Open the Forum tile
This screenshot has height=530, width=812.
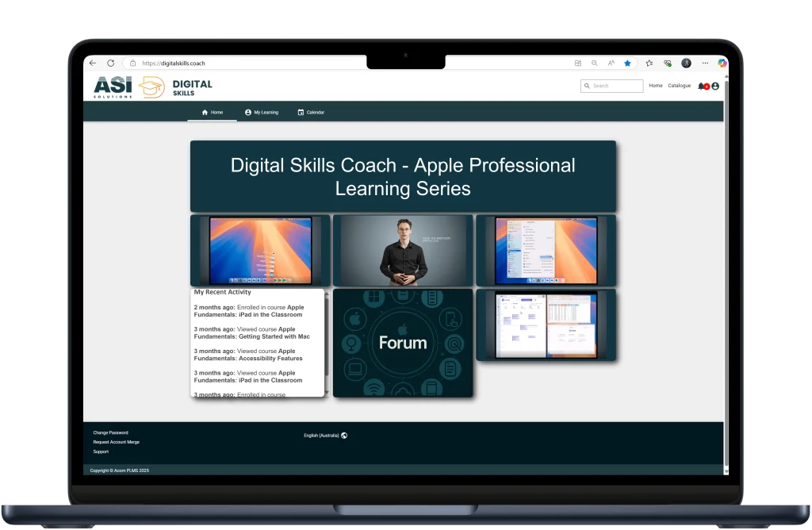(x=403, y=343)
